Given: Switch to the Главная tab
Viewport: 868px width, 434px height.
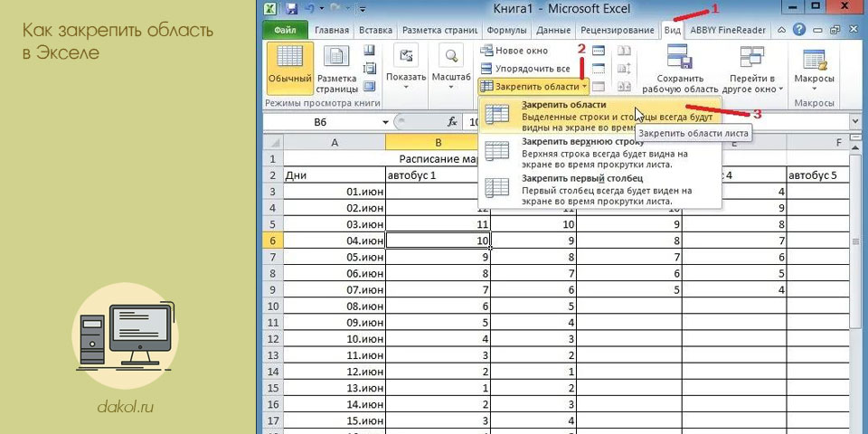Looking at the screenshot, I should point(332,31).
